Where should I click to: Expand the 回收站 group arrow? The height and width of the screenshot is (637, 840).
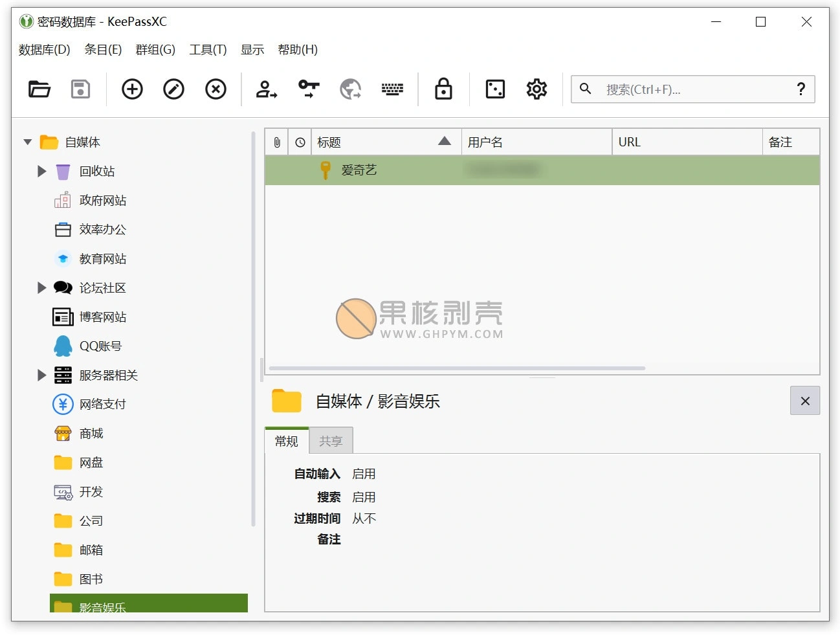pyautogui.click(x=42, y=172)
